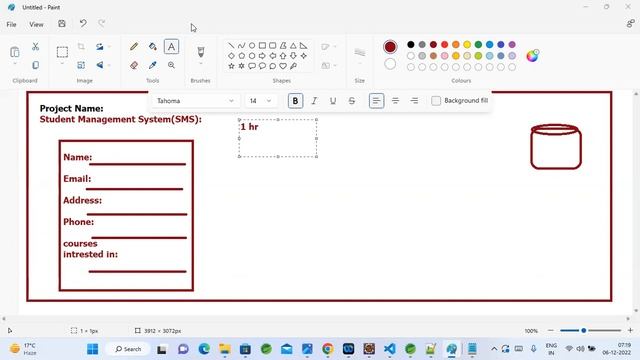Click the zoom slider handle
Image resolution: width=640 pixels, height=360 pixels.
(584, 330)
